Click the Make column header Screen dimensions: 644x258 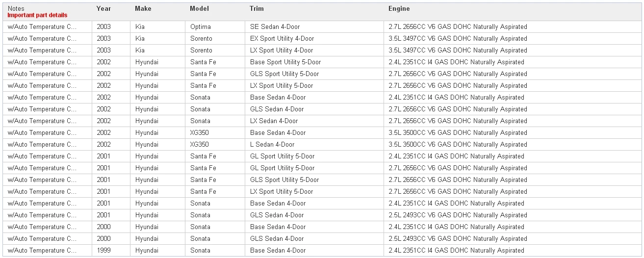[x=143, y=9]
